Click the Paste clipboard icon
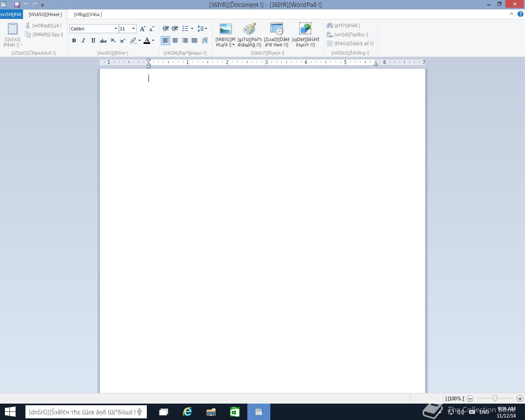Viewport: 525px width, 420px height. pyautogui.click(x=13, y=29)
